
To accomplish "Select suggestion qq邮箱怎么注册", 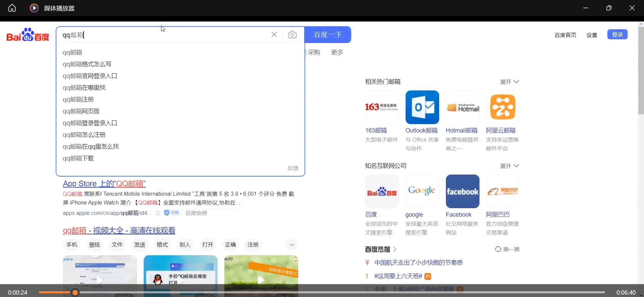I will 84,135.
